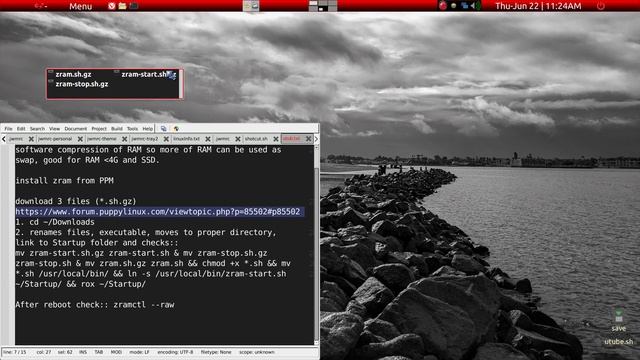Open the Menu button in top panel
640x360 pixels.
(x=80, y=6)
